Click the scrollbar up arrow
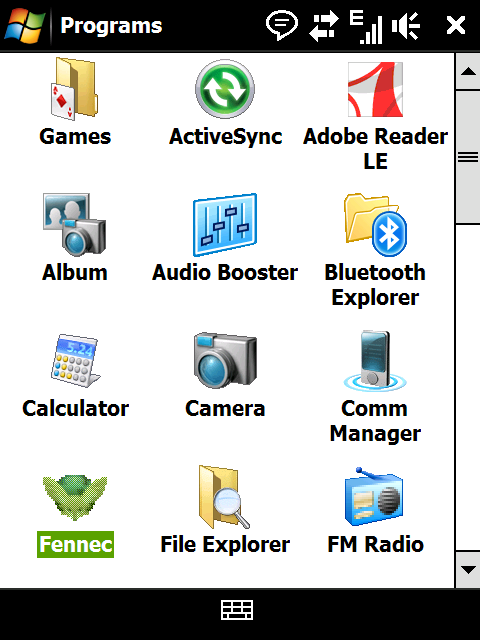The width and height of the screenshot is (480, 640). pyautogui.click(x=468, y=72)
